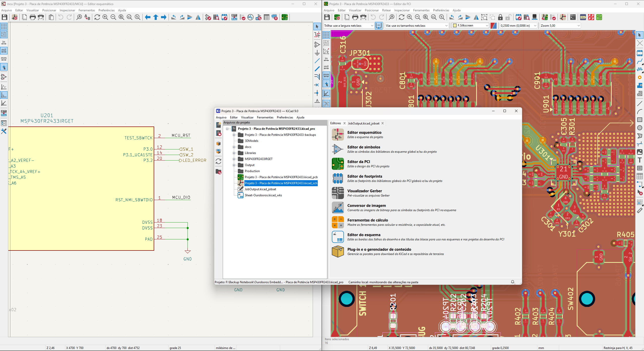Click archive project files icon in KiCad manager

pyautogui.click(x=218, y=143)
